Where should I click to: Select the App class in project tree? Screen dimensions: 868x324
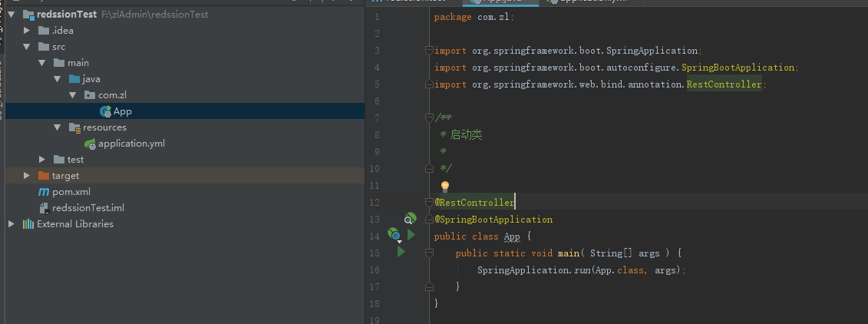(122, 111)
